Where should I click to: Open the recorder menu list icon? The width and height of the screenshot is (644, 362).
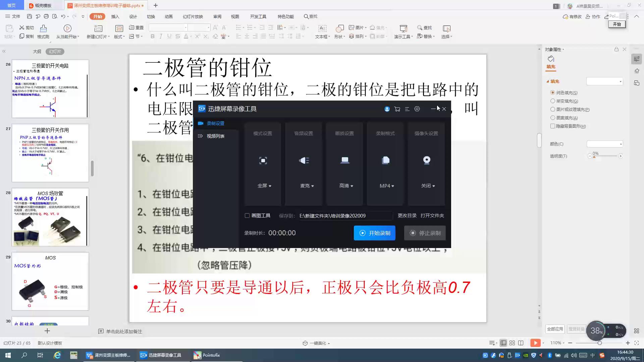(x=407, y=109)
